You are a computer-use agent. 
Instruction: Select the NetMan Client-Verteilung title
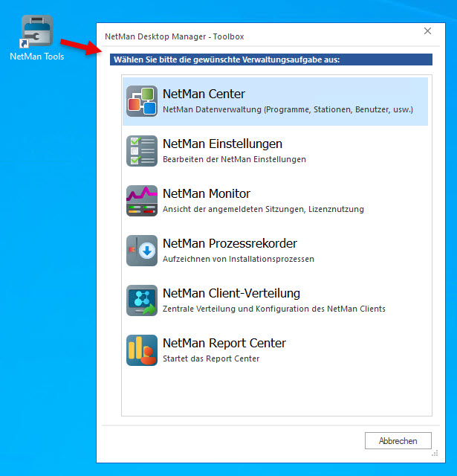231,294
